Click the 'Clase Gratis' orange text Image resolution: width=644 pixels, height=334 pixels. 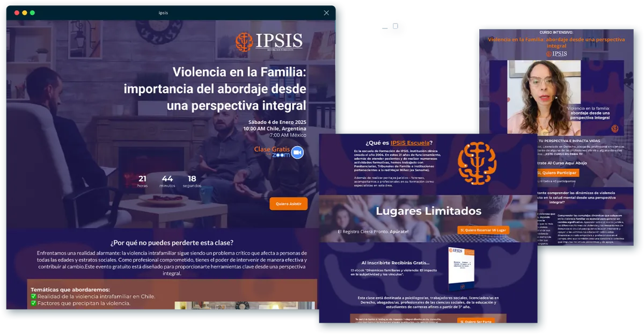(272, 149)
